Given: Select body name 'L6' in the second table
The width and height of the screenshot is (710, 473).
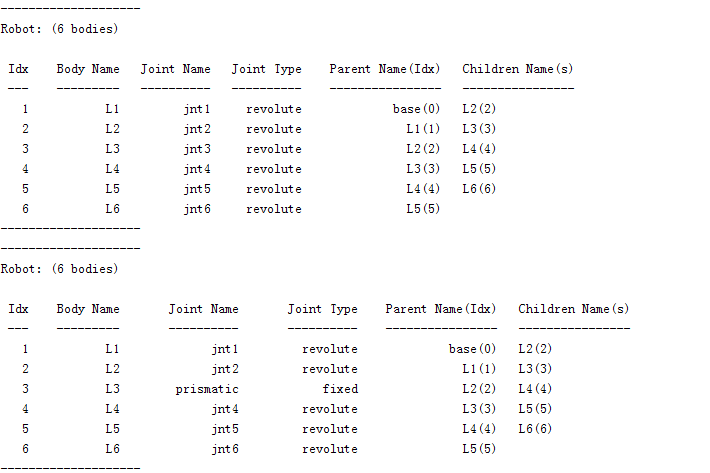Looking at the screenshot, I should [112, 449].
